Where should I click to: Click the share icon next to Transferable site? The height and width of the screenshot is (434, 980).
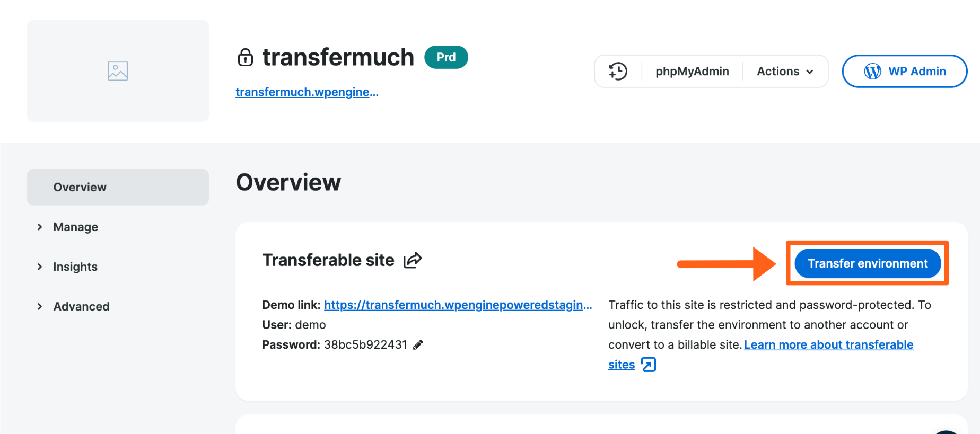[x=413, y=260]
